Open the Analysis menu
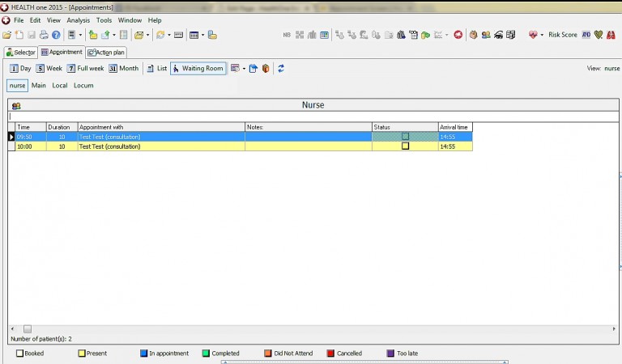The image size is (622, 364). (x=78, y=20)
